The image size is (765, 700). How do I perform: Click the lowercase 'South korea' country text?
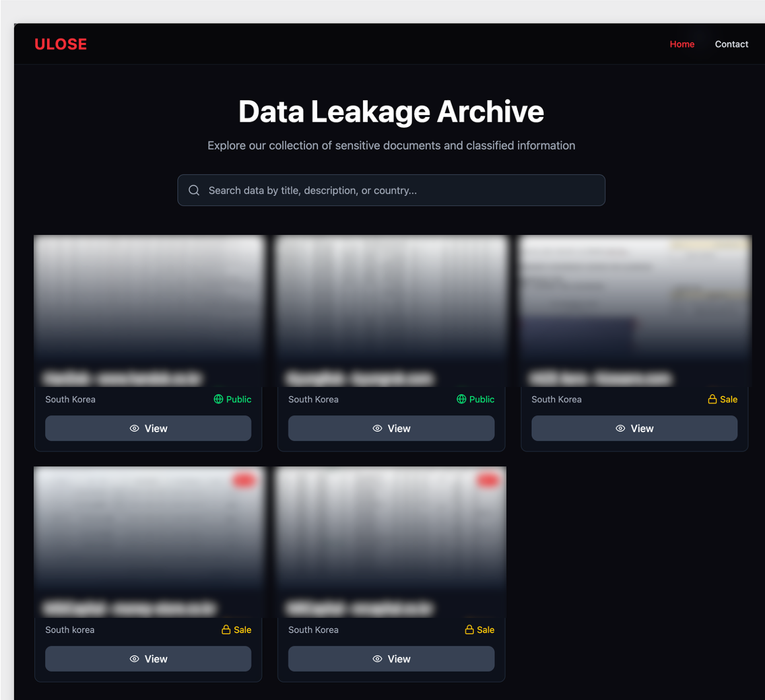point(70,630)
